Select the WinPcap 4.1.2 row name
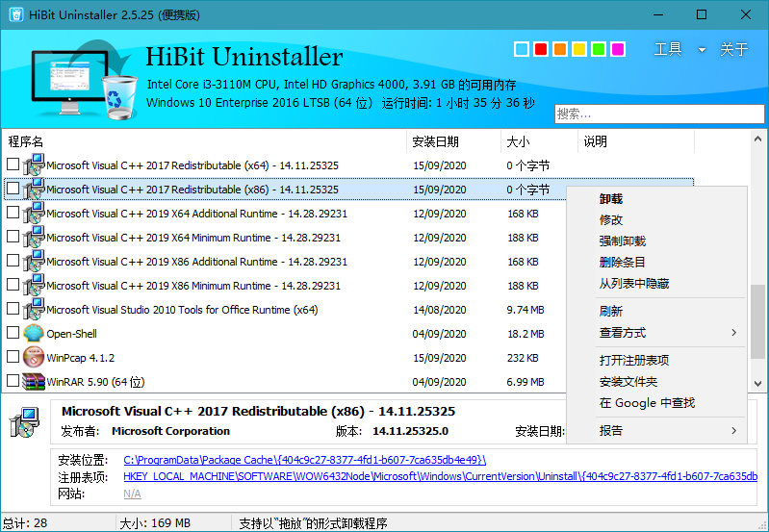The image size is (769, 532). (x=81, y=358)
